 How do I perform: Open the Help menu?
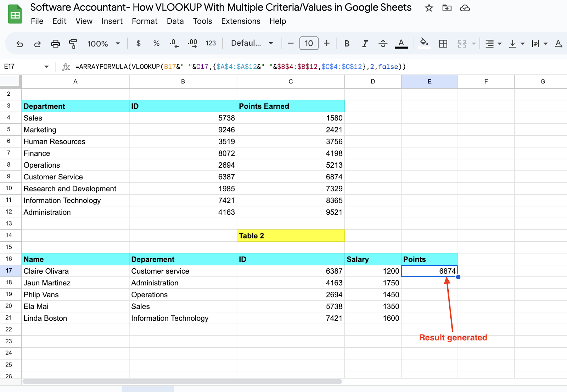[x=277, y=21]
